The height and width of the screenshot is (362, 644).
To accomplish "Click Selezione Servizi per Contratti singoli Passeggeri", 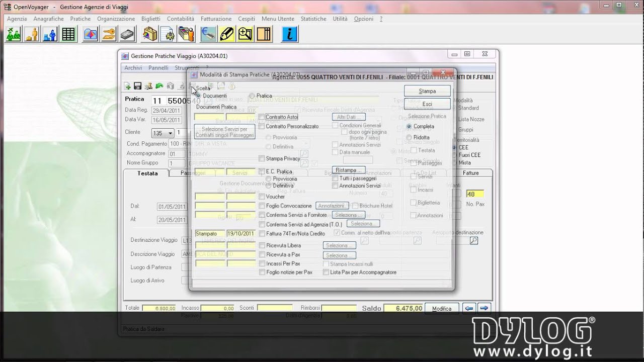I will 224,132.
